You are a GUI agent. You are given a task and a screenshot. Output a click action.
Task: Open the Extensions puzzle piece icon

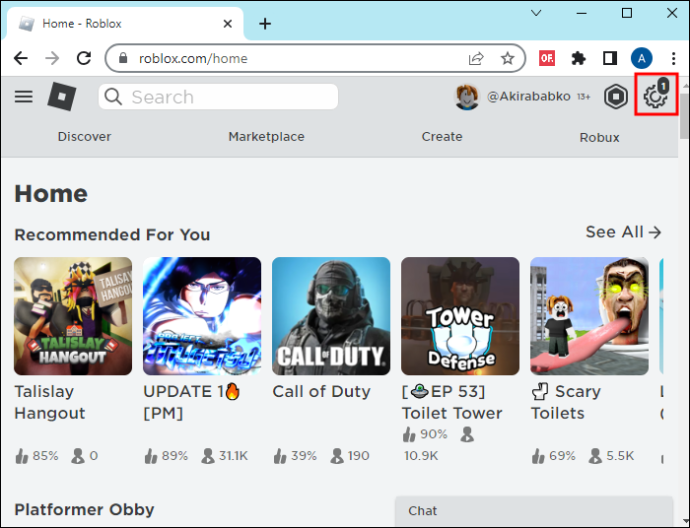pyautogui.click(x=578, y=58)
